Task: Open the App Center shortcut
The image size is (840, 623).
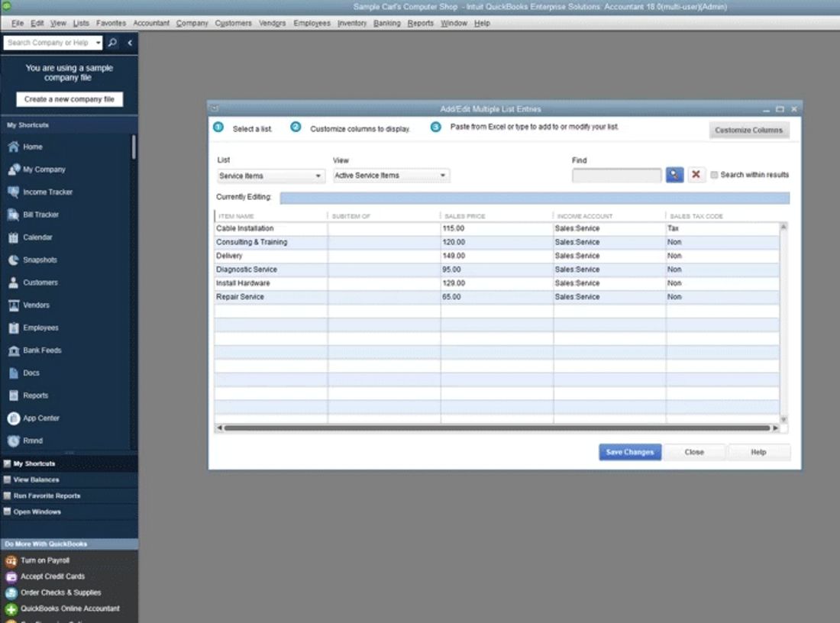Action: coord(33,418)
